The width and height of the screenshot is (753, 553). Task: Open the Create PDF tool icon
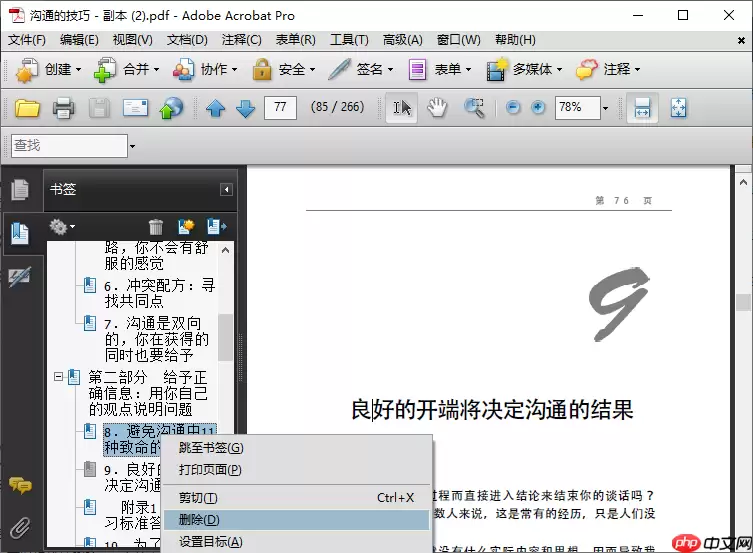coord(27,70)
